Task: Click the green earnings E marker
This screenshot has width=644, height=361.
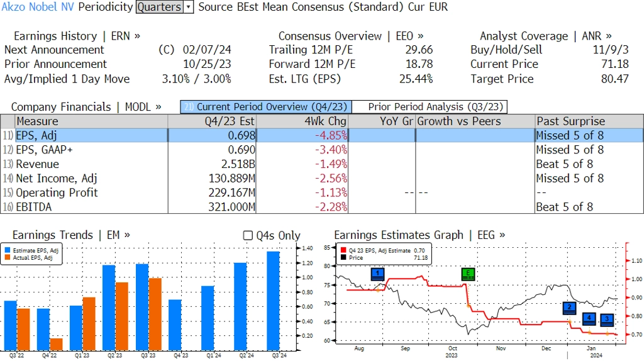Action: [x=468, y=274]
